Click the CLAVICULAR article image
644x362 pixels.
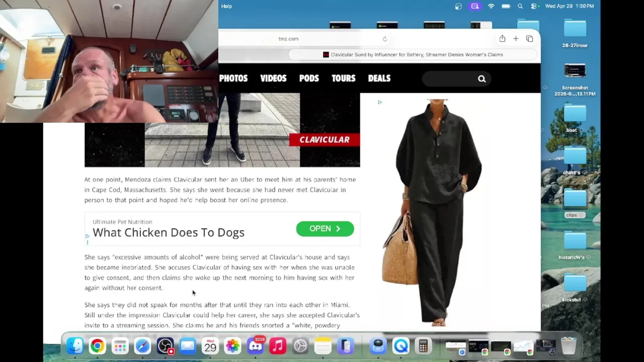(x=222, y=130)
